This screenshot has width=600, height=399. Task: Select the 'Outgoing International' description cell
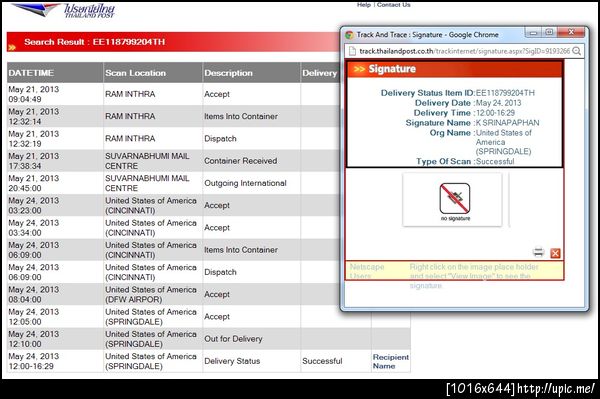click(x=251, y=183)
